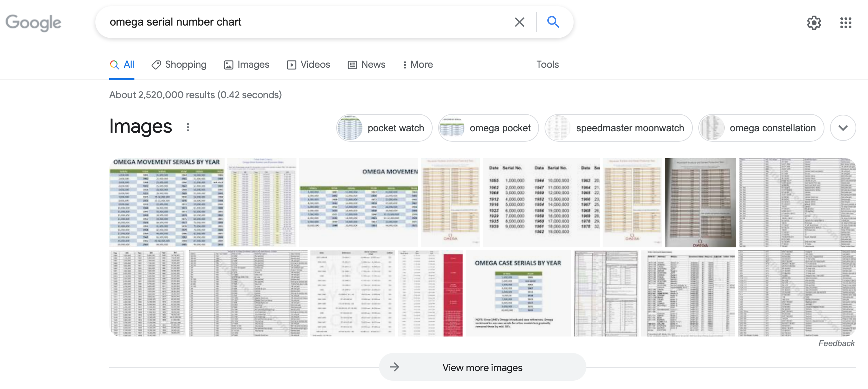The width and height of the screenshot is (868, 389).
Task: Open the News results tab
Action: (x=366, y=65)
